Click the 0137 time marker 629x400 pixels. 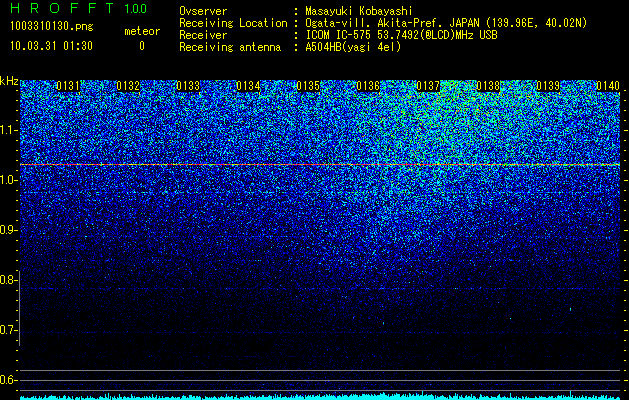coord(428,86)
